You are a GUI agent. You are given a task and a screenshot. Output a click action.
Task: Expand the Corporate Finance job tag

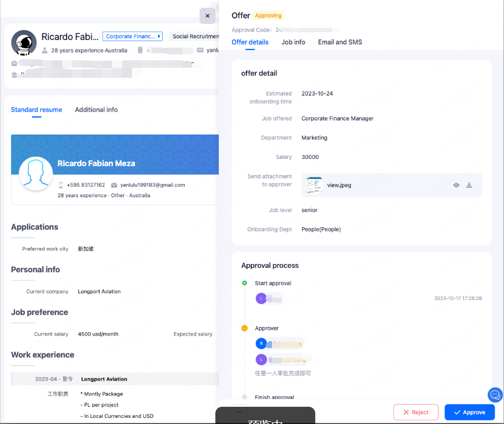click(x=133, y=36)
